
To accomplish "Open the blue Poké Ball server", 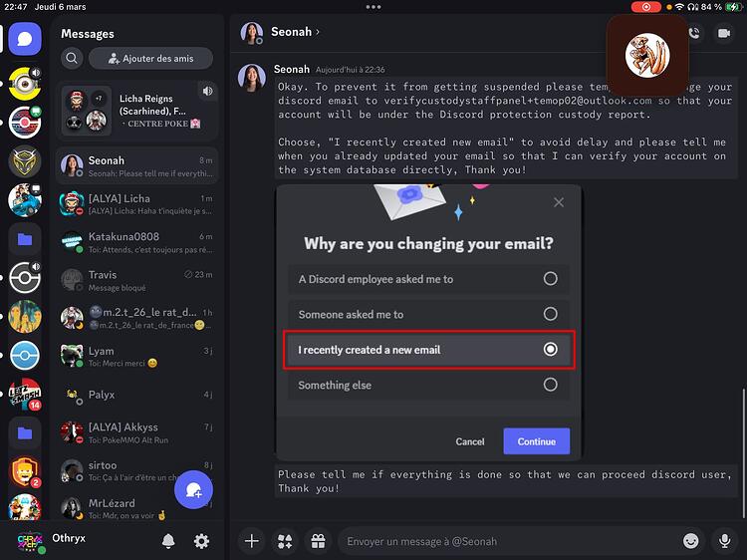I will pyautogui.click(x=25, y=355).
